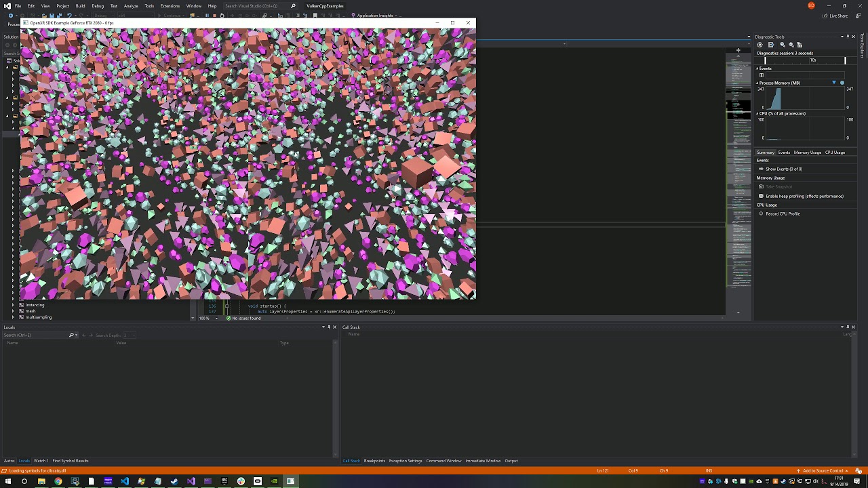Click the output/export icon next to gear in Diagnostic Tools

tap(771, 45)
